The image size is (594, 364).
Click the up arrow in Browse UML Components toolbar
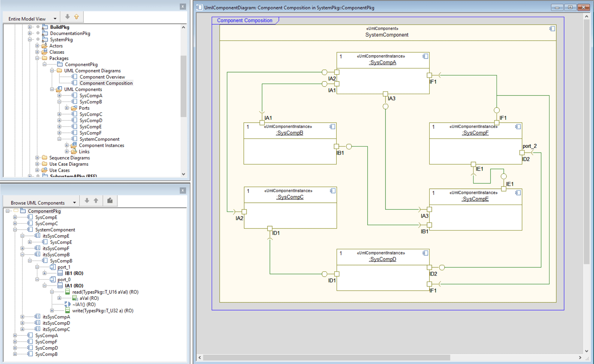[x=96, y=201]
